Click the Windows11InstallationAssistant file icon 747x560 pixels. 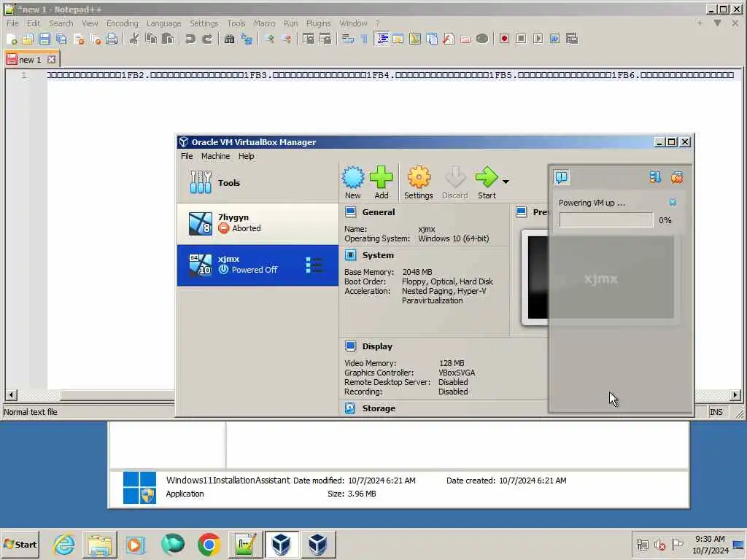pos(139,487)
